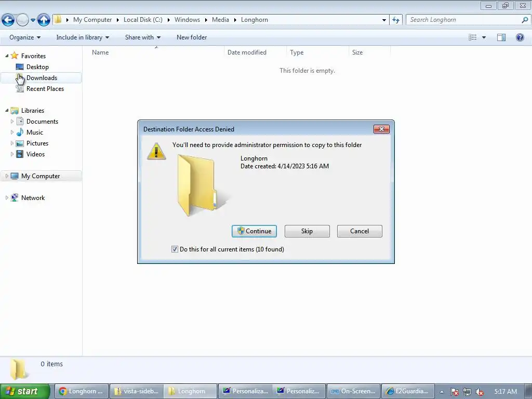Click the Up one level arrow

click(x=44, y=20)
